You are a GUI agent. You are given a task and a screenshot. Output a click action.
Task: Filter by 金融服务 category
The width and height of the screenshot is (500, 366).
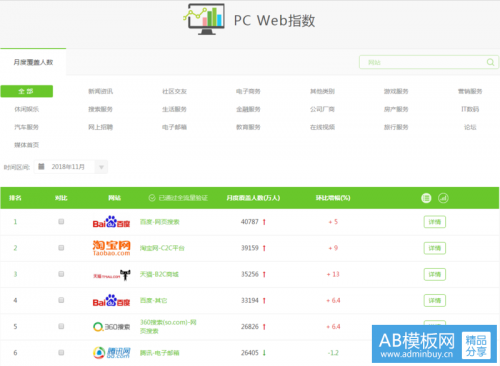tap(248, 109)
